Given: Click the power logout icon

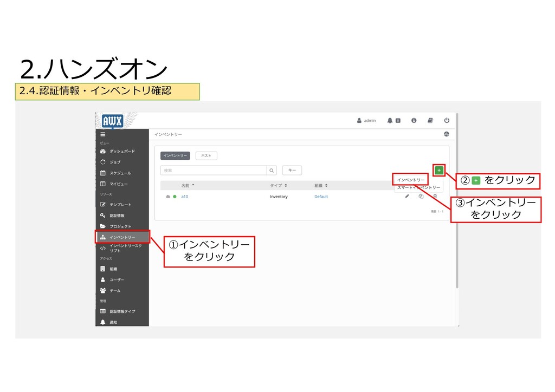Looking at the screenshot, I should point(447,121).
